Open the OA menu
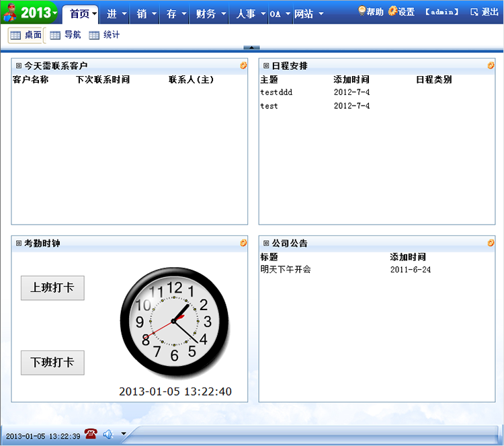504x446 pixels. click(x=280, y=14)
